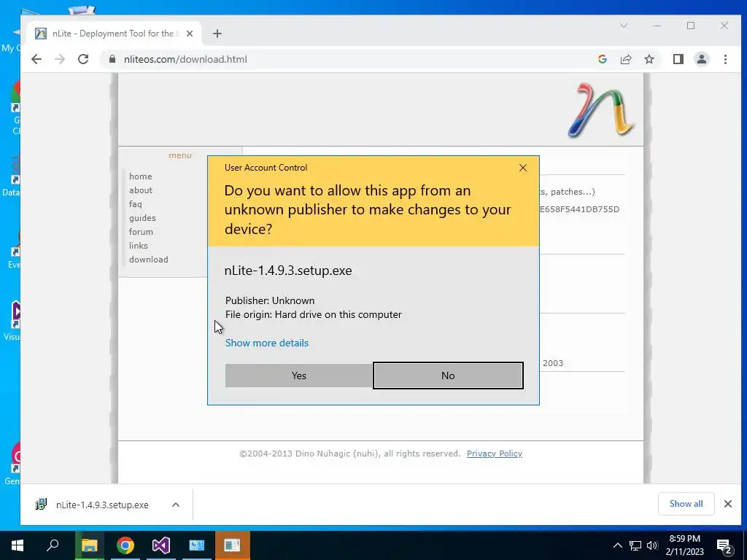Screen dimensions: 747x560
Task: View site information padlock icon
Action: pos(112,59)
